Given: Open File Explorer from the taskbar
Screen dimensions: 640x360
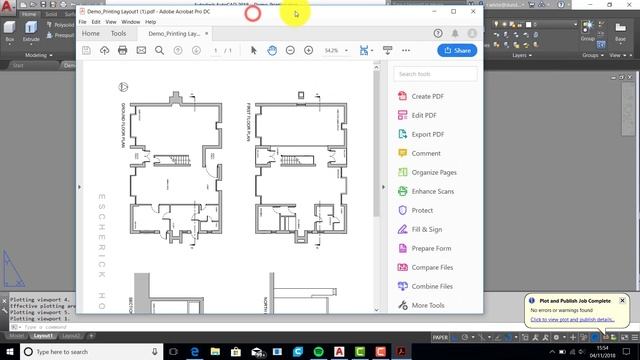Looking at the screenshot, I should pyautogui.click(x=216, y=352).
